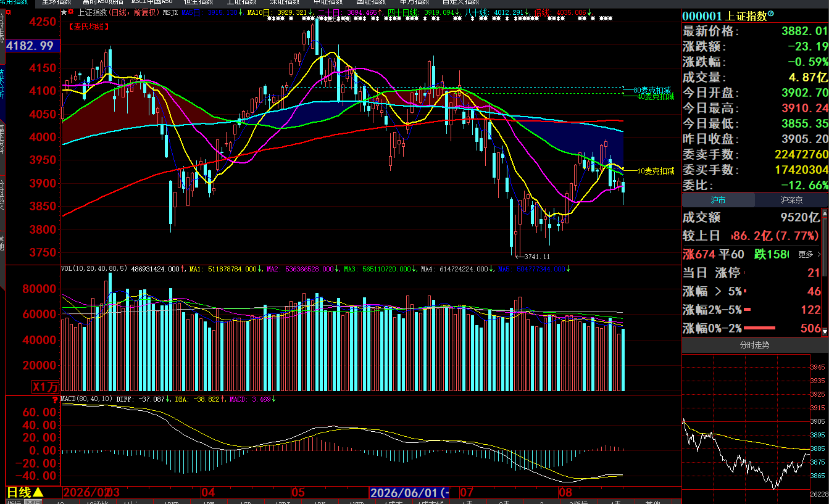Click the scroll-up arrow in market stats panel
Screen dimensions: 829x504
(x=825, y=213)
